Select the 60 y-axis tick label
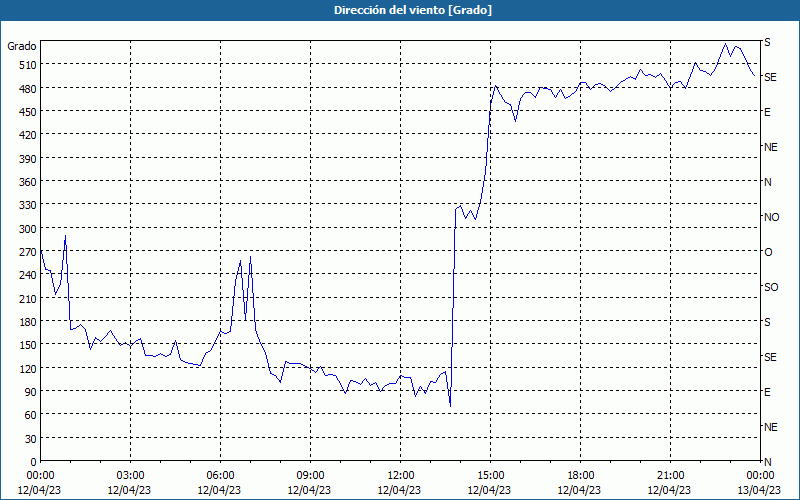 pyautogui.click(x=31, y=415)
